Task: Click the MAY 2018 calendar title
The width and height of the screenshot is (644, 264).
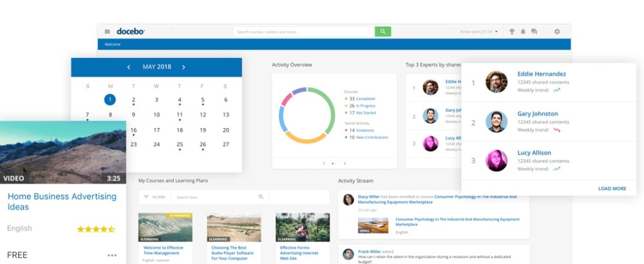Action: pyautogui.click(x=157, y=67)
